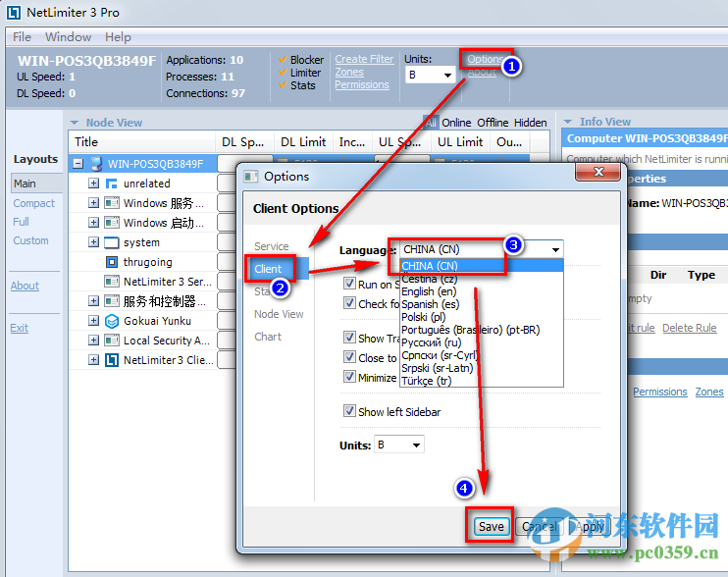Open the Help menu
Viewport: 728px width, 577px height.
pyautogui.click(x=118, y=37)
